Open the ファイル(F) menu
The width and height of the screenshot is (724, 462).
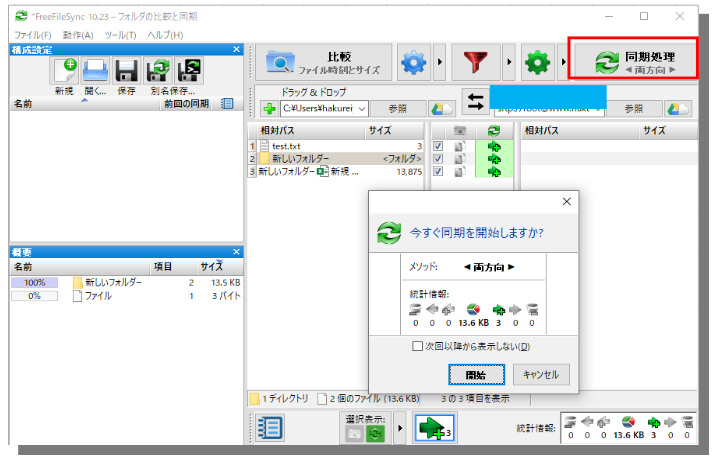(33, 35)
